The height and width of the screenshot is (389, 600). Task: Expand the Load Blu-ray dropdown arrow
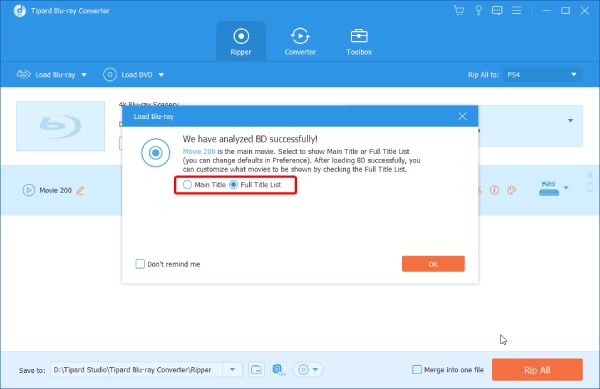(x=84, y=75)
